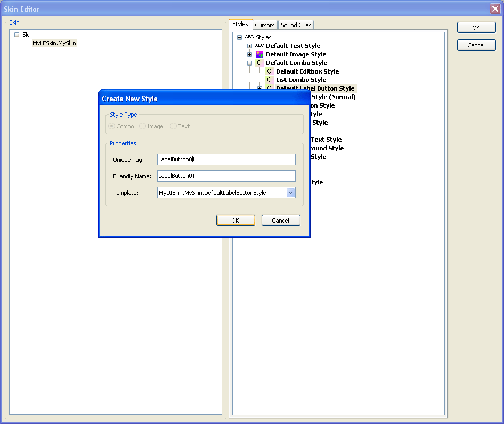Select the Text style type radio button
504x424 pixels.
(173, 126)
